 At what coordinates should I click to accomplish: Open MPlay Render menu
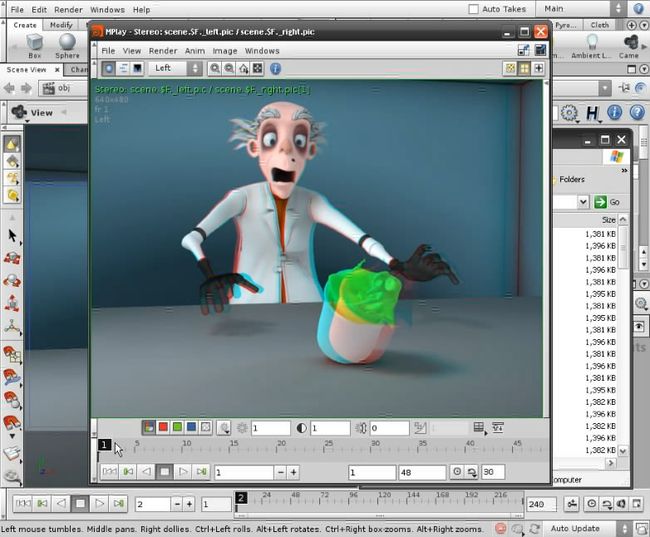pos(162,51)
